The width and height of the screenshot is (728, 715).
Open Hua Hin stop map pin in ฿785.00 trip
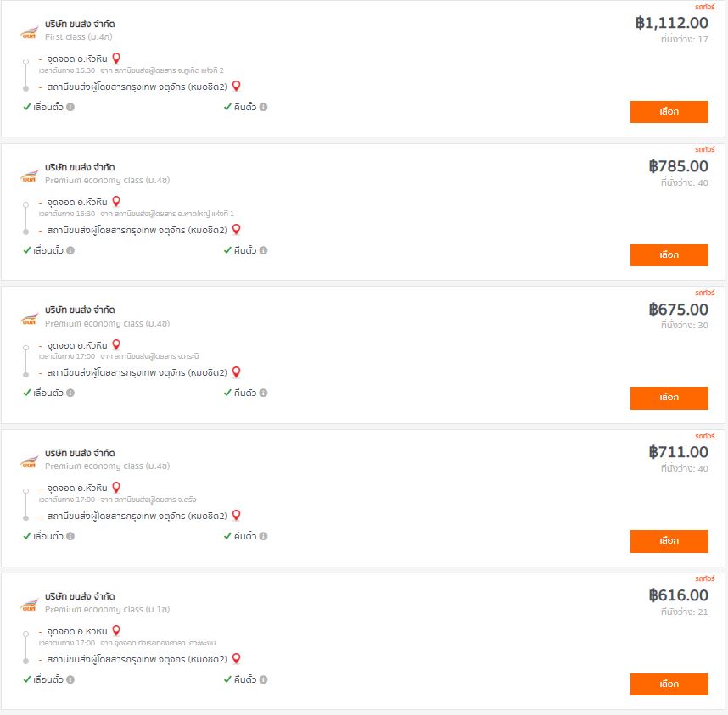116,202
